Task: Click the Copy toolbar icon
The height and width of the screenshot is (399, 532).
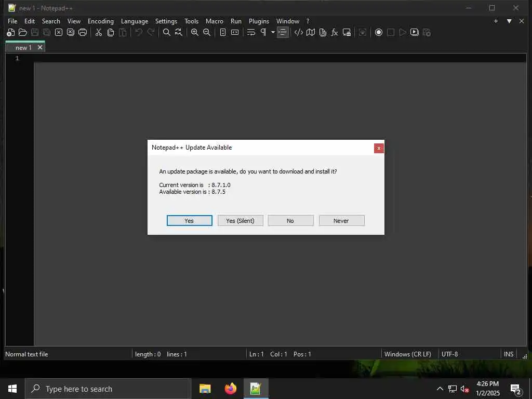Action: coord(111,33)
